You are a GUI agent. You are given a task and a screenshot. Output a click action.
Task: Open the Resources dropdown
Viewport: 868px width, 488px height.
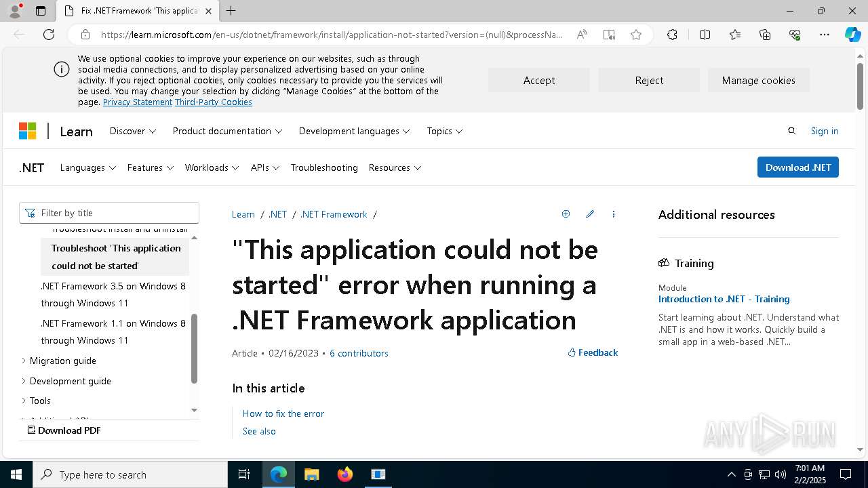point(395,167)
